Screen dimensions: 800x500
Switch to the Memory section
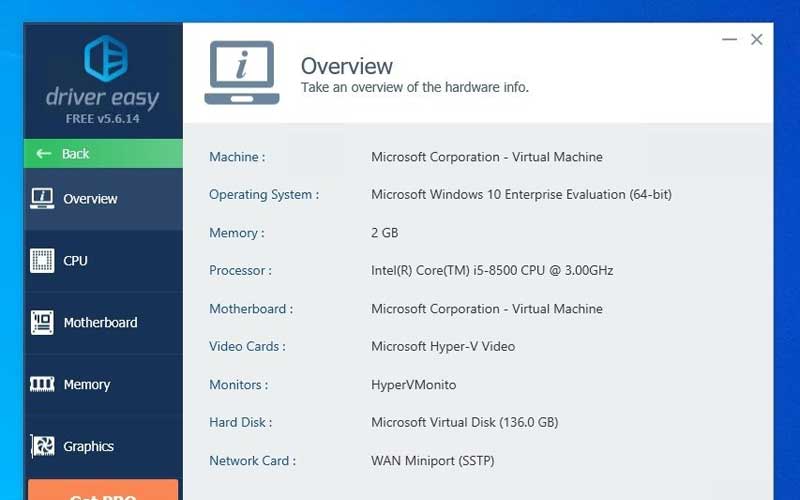[x=103, y=384]
